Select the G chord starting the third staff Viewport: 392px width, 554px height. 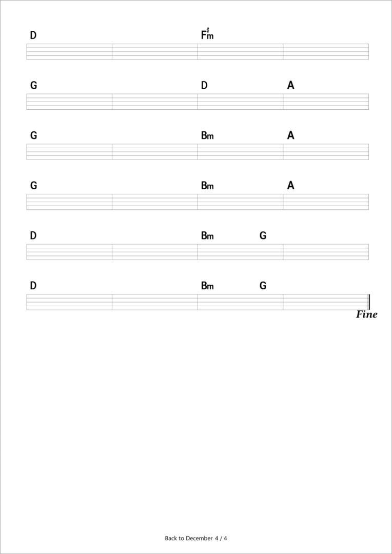click(x=33, y=136)
